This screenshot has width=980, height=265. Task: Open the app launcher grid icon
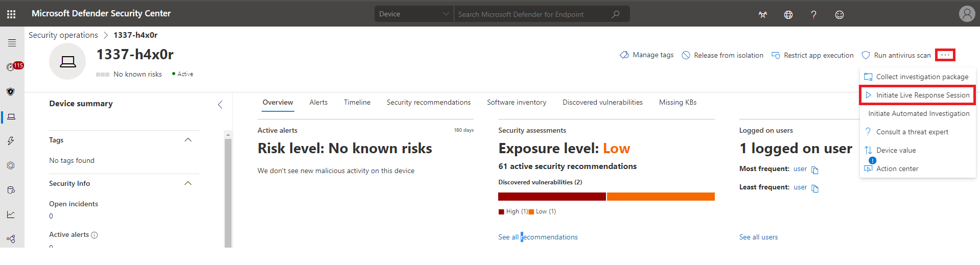(11, 14)
